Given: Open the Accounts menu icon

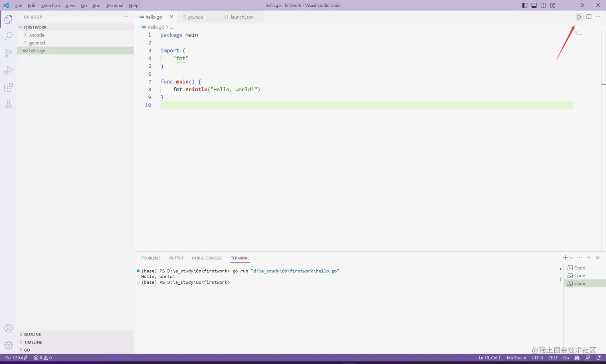Looking at the screenshot, I should click(8, 328).
